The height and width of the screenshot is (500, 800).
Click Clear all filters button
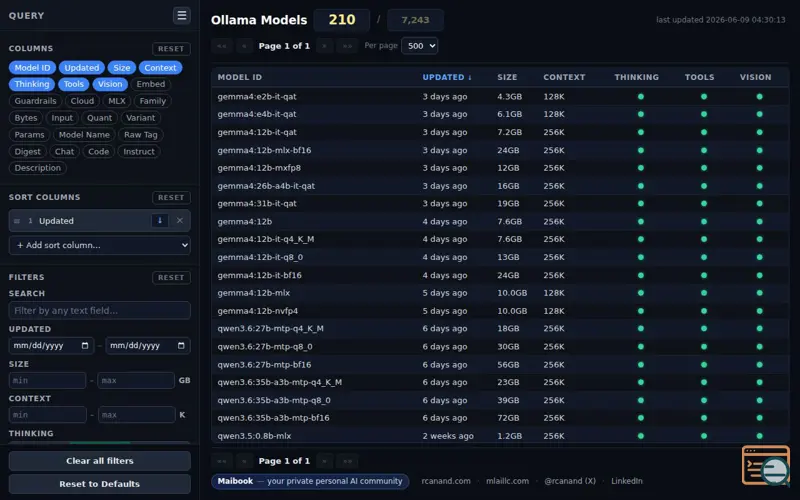click(99, 461)
